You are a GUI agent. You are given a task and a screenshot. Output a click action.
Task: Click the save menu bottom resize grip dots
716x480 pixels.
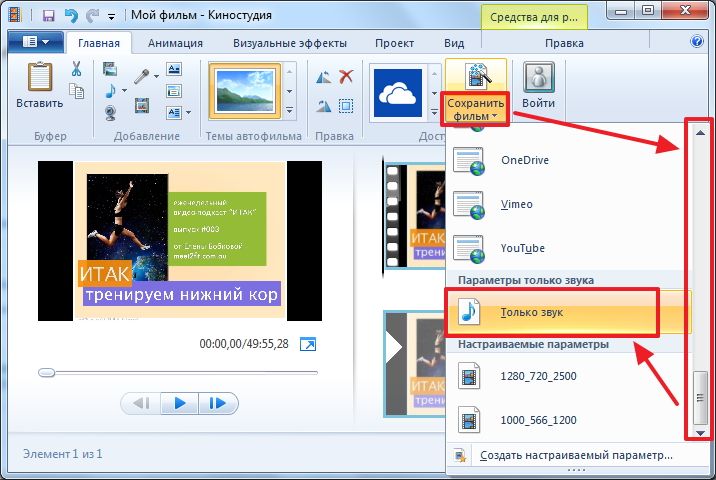[x=576, y=470]
